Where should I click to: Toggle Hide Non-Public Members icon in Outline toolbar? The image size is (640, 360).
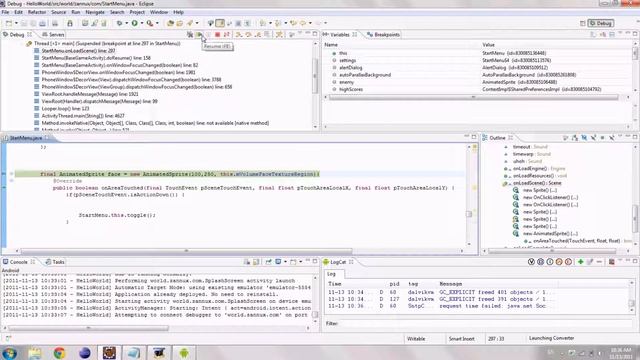click(x=602, y=138)
